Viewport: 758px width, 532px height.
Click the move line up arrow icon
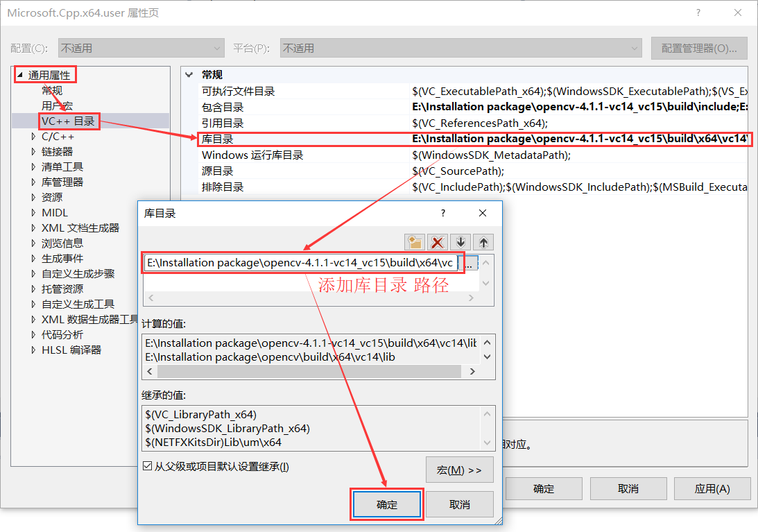pos(483,242)
